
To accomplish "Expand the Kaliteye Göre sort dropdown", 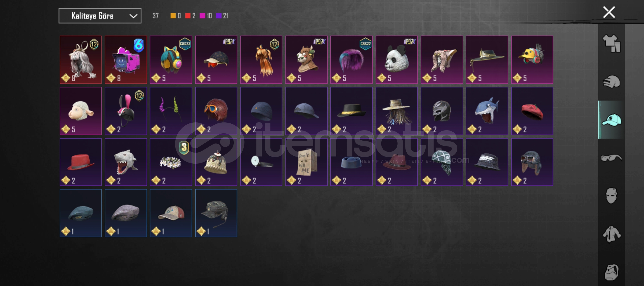I will 100,16.
